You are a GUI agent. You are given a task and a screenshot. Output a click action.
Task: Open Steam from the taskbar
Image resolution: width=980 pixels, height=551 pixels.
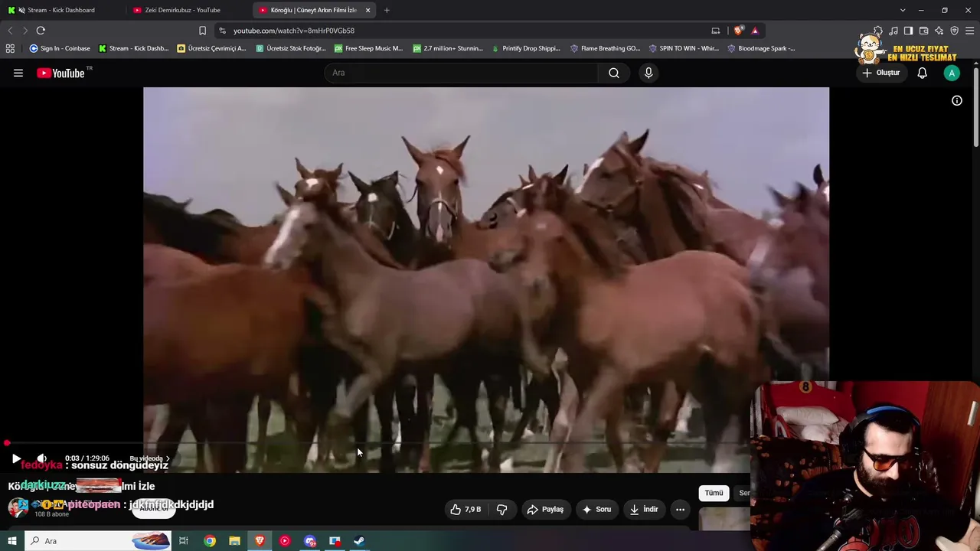pos(359,541)
